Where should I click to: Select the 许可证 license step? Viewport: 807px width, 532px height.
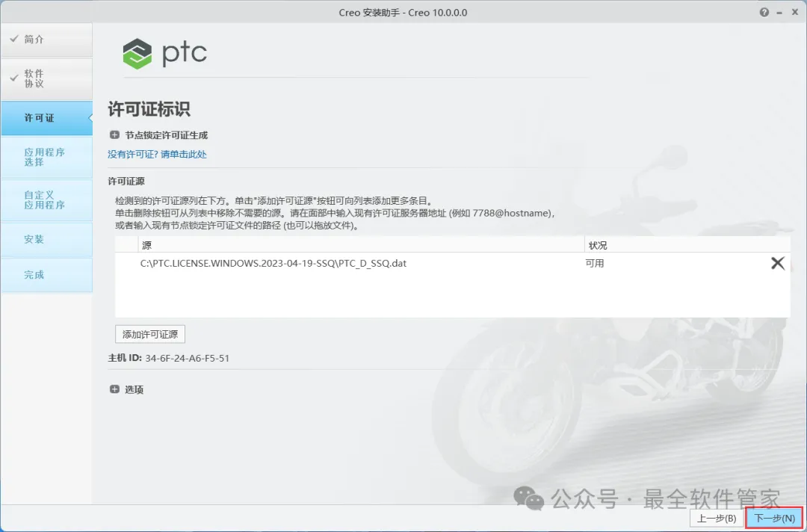pos(46,118)
